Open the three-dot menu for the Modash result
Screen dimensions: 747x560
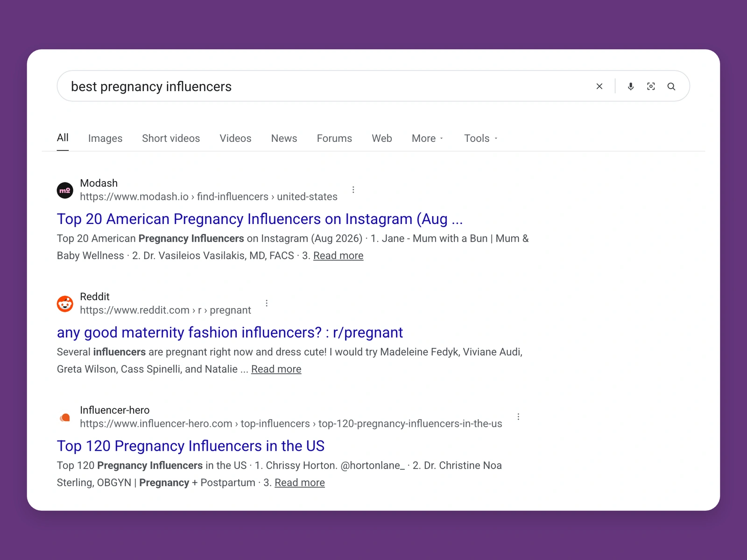pyautogui.click(x=353, y=189)
